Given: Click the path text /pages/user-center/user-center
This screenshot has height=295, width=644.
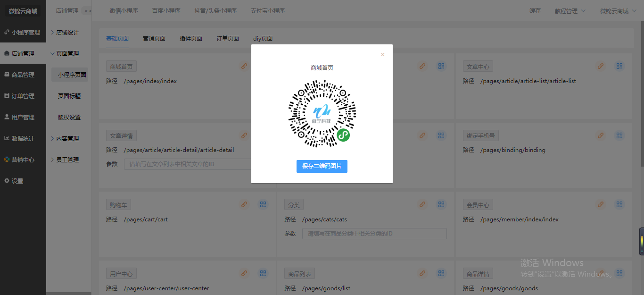Looking at the screenshot, I should [166, 288].
